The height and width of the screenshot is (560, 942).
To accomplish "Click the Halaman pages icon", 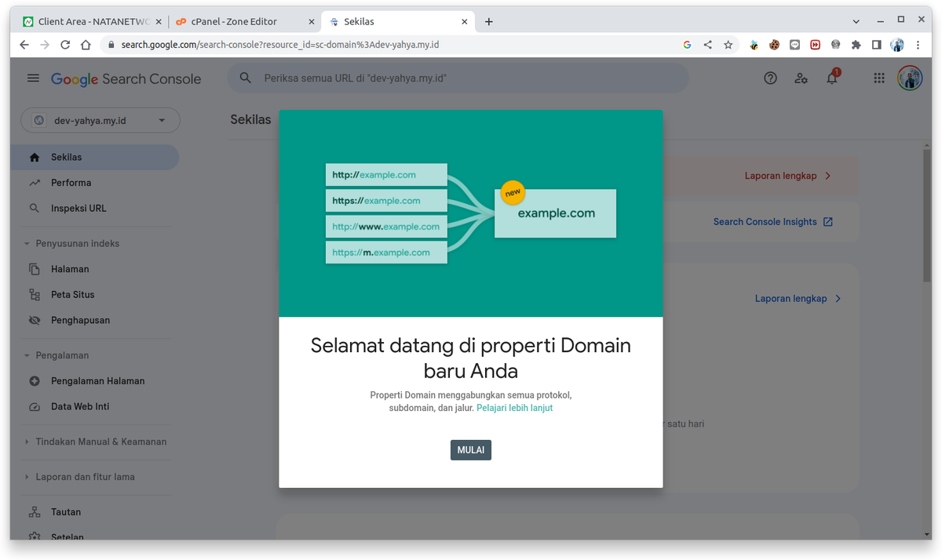I will 34,269.
